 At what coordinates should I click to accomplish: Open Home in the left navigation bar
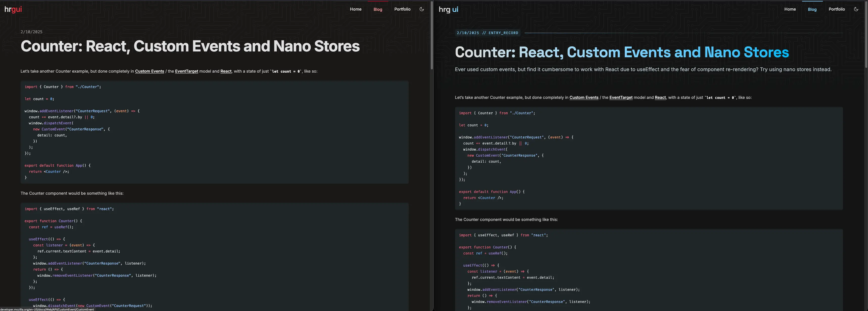click(x=356, y=9)
